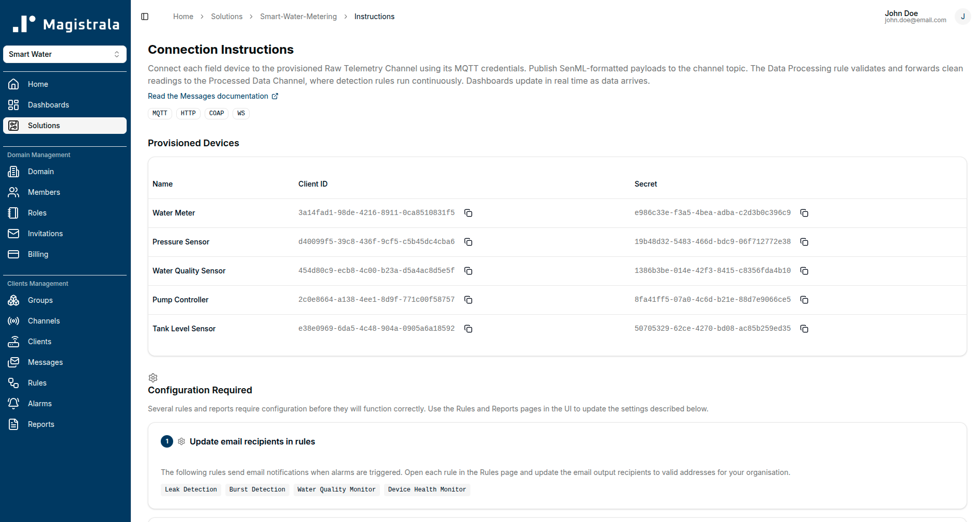This screenshot has width=980, height=522.
Task: Open the John Doe profile avatar
Action: point(962,16)
